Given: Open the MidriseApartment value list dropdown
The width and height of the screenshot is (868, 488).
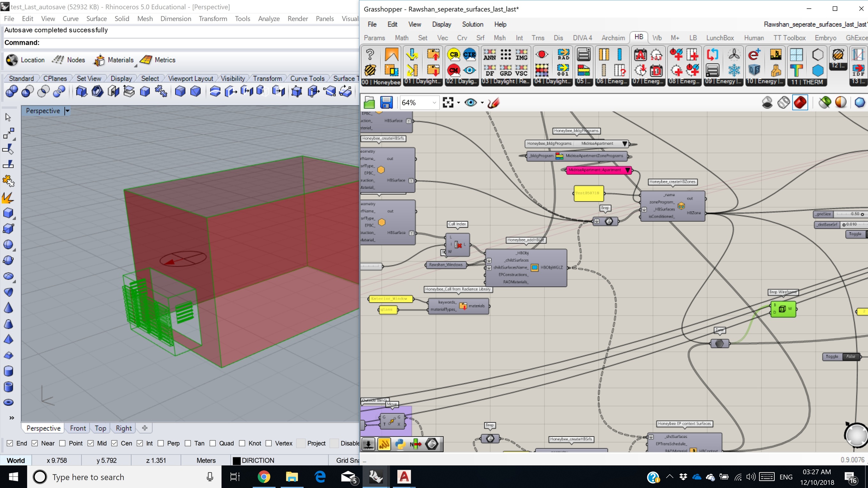Looking at the screenshot, I should (625, 143).
